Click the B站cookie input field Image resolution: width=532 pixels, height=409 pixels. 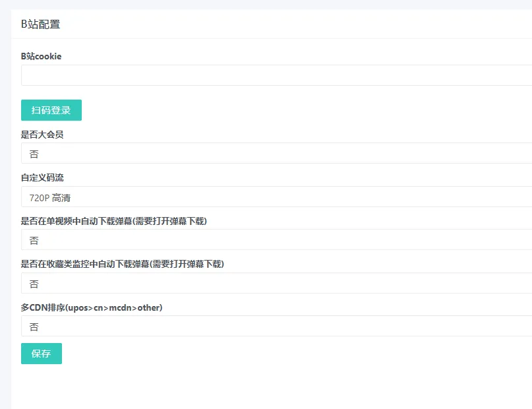point(276,75)
